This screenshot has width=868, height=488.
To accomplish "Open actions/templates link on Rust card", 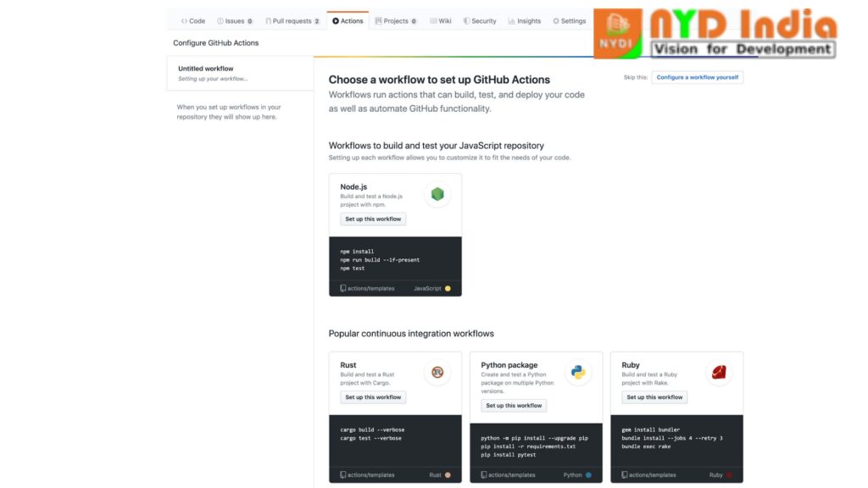I will pyautogui.click(x=367, y=474).
